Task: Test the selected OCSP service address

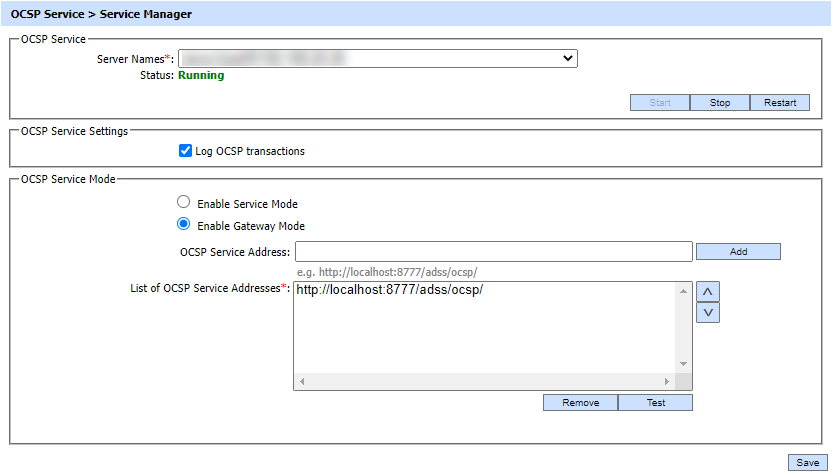Action: pos(655,403)
